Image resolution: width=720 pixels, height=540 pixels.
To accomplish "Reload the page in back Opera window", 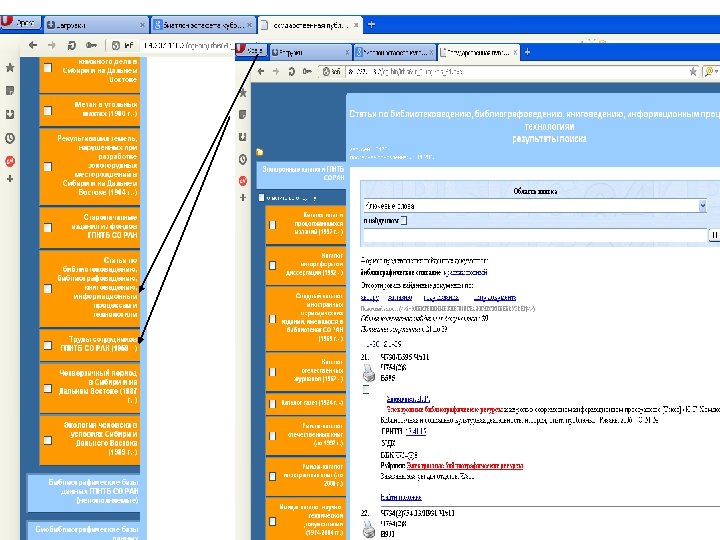I will point(71,45).
